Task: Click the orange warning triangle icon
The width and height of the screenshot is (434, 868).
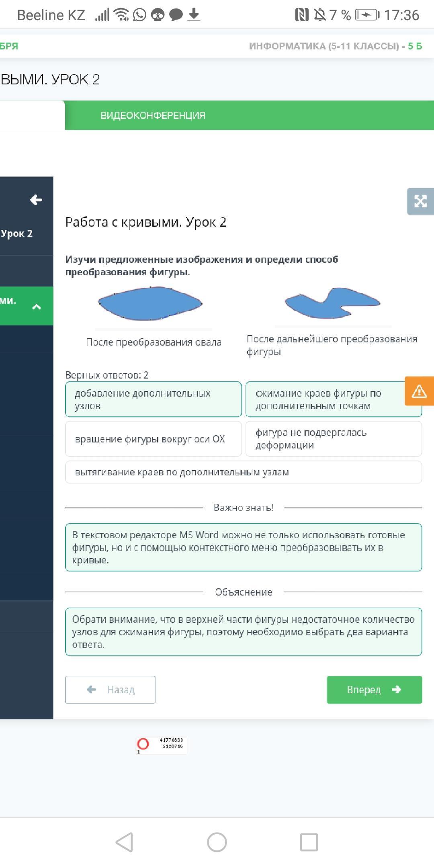Action: coord(419,391)
